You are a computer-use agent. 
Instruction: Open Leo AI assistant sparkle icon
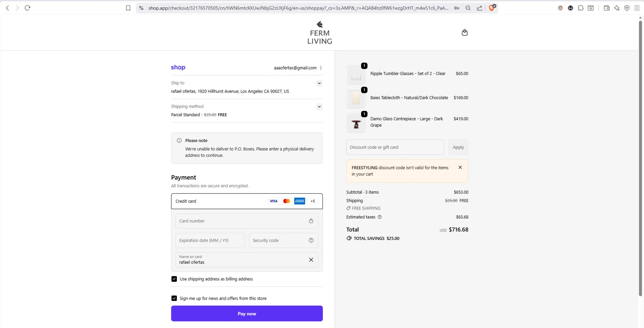(x=617, y=8)
